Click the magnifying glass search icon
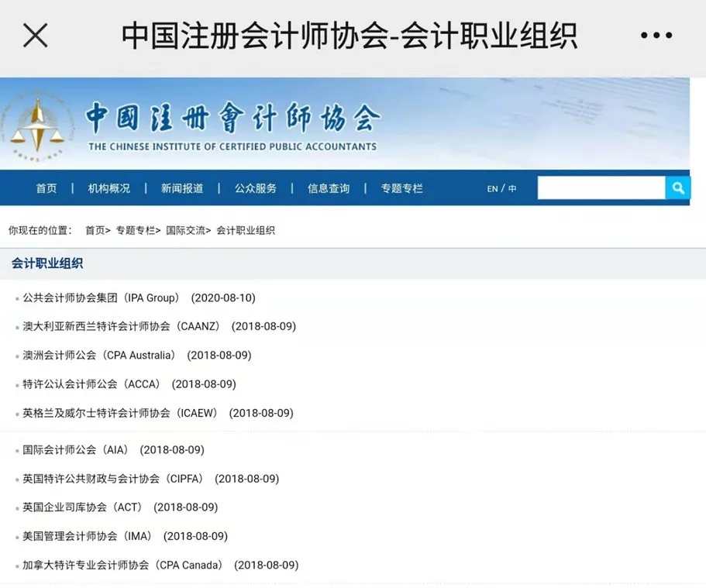 pyautogui.click(x=678, y=187)
